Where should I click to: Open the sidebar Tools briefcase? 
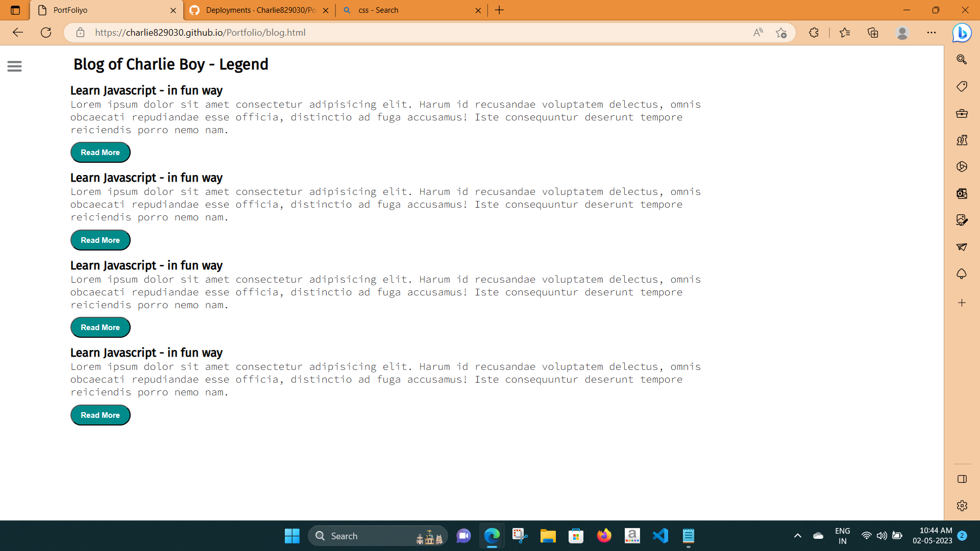[x=962, y=113]
